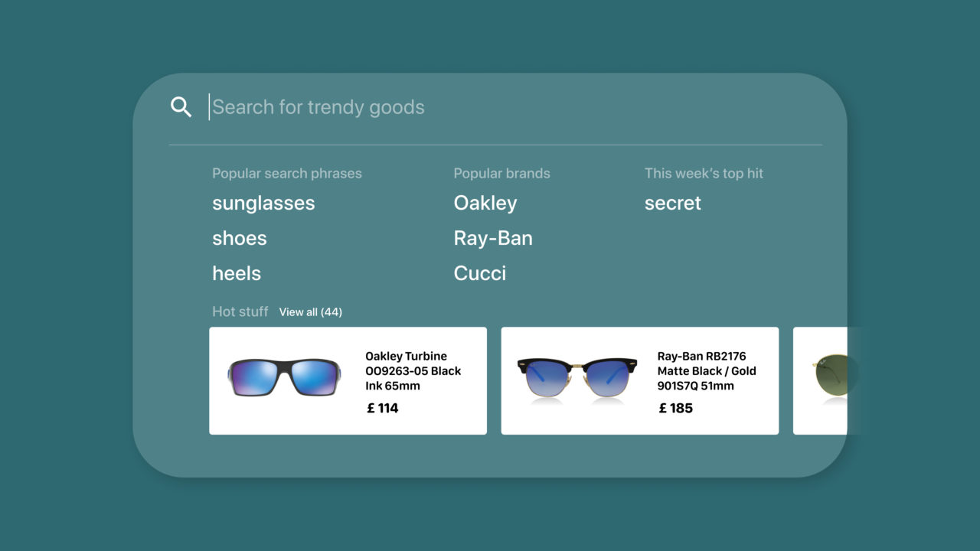This screenshot has height=551, width=980.
Task: Open the partially visible third product card
Action: 823,380
